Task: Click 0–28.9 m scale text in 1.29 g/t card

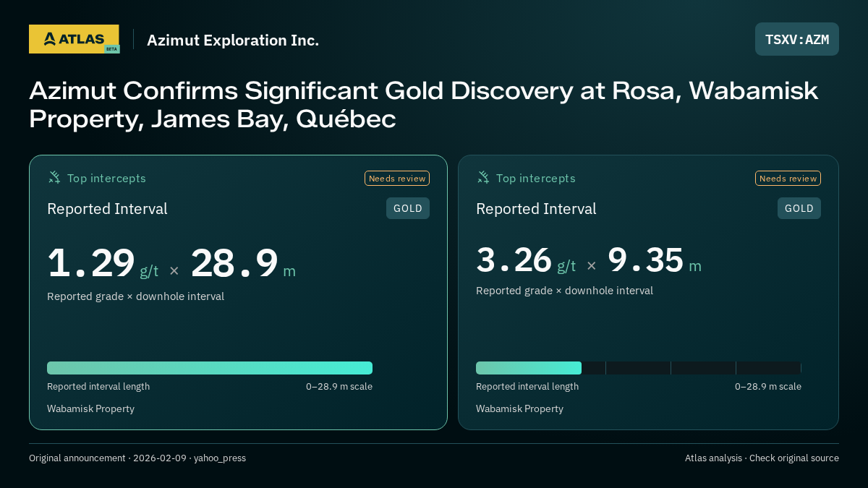Action: click(339, 387)
